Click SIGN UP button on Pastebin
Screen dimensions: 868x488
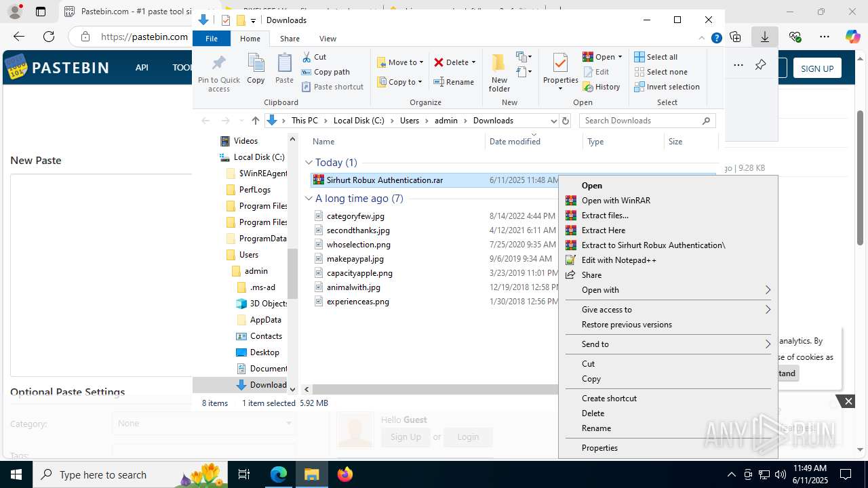click(817, 68)
